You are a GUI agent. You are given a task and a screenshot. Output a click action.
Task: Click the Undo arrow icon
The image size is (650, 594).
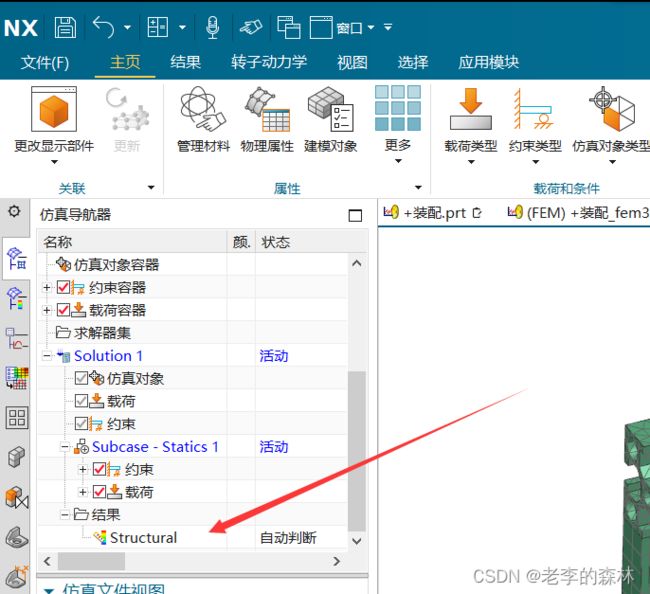pyautogui.click(x=103, y=27)
